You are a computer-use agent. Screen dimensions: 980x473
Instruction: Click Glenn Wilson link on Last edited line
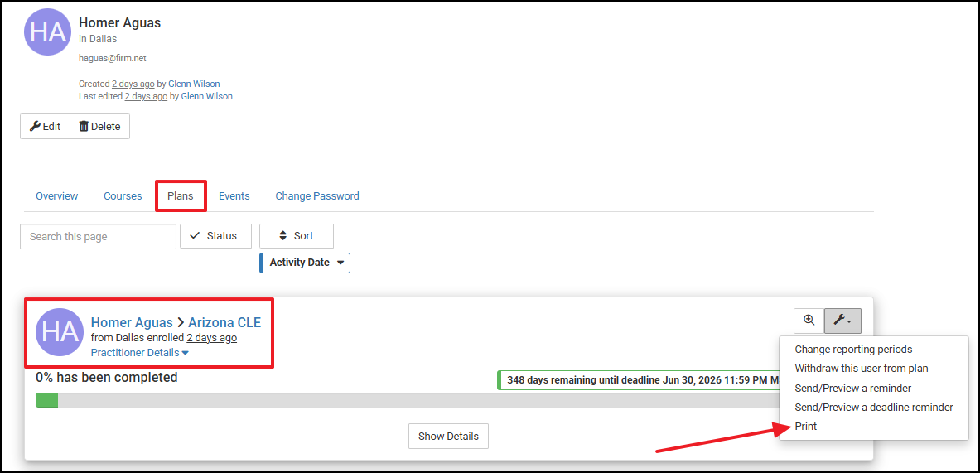click(x=206, y=96)
